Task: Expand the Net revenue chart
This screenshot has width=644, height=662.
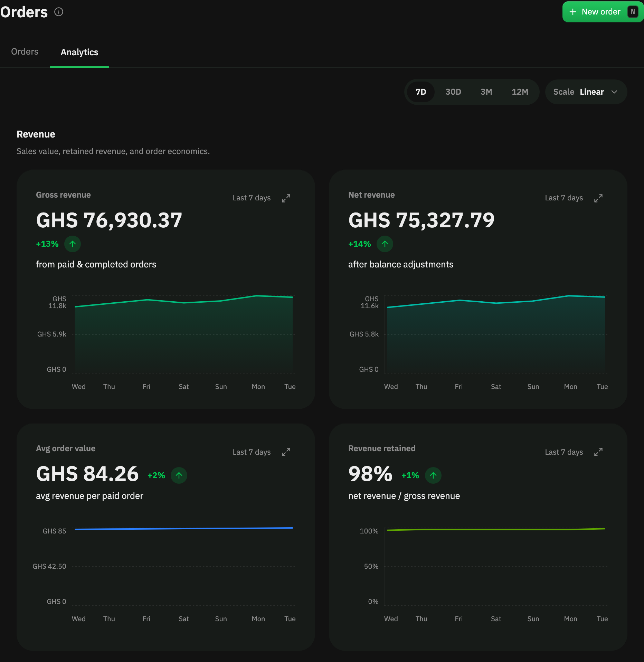Action: tap(598, 198)
